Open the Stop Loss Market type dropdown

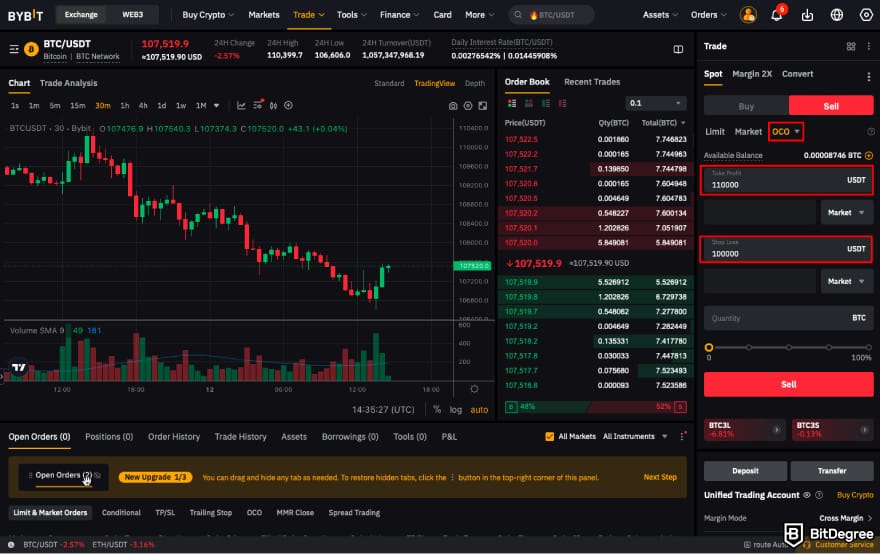point(846,281)
